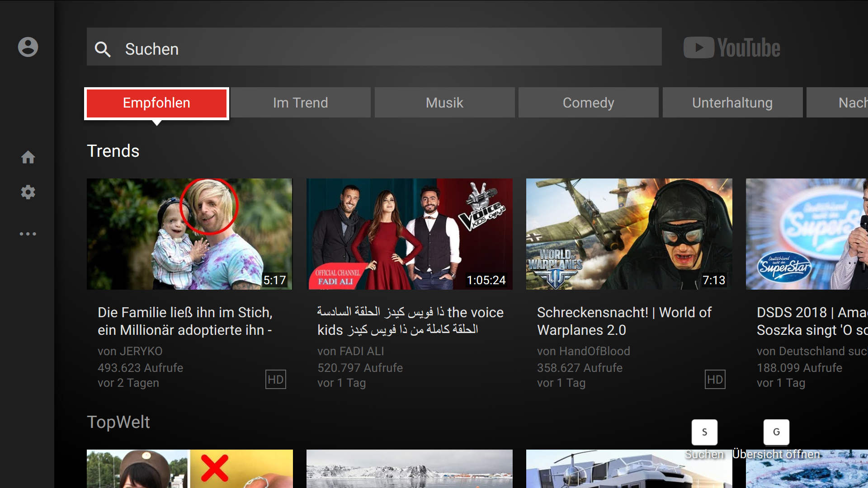Open settings gear in sidebar
Image resolution: width=868 pixels, height=488 pixels.
28,192
